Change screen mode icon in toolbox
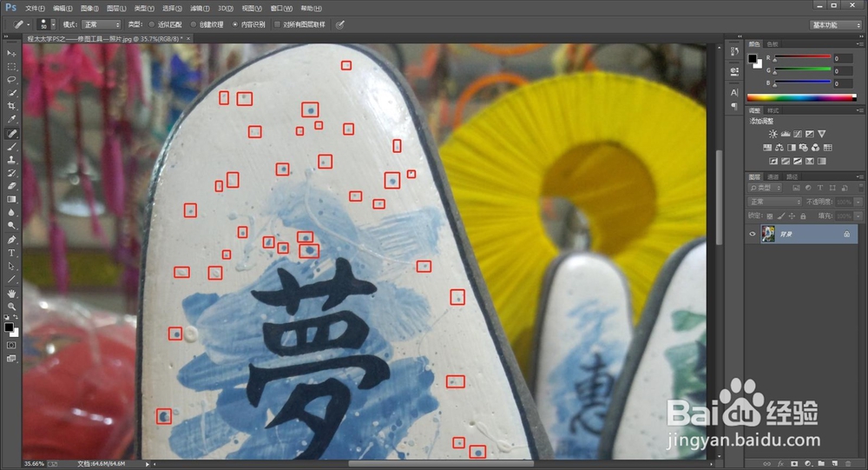This screenshot has width=868, height=470. tap(11, 359)
